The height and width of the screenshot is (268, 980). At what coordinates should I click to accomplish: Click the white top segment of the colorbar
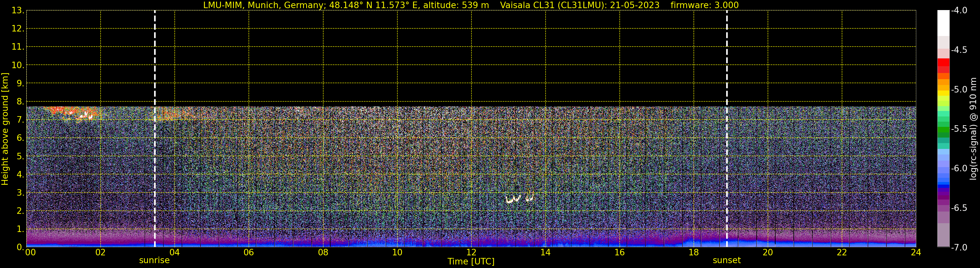pos(944,23)
